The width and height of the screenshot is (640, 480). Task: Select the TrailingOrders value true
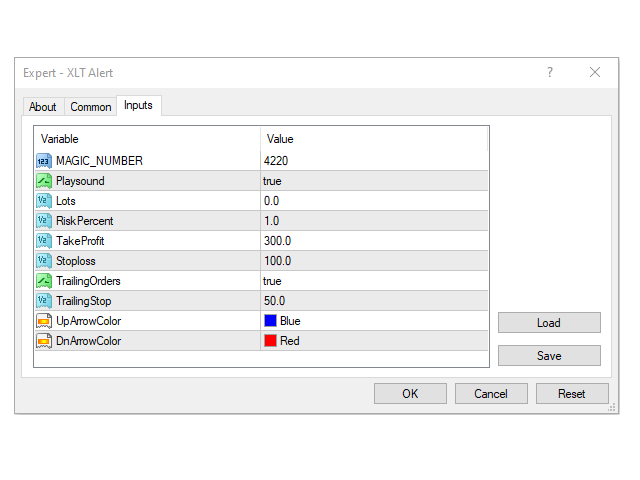[x=272, y=281]
